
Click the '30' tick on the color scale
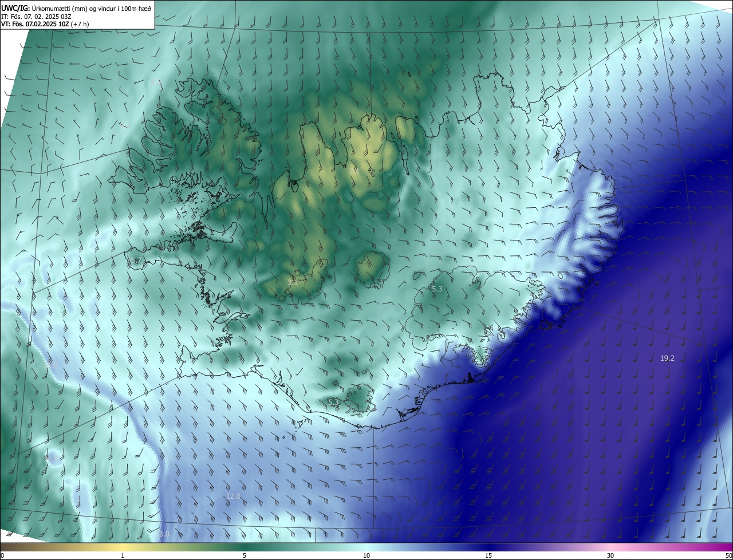coord(610,555)
